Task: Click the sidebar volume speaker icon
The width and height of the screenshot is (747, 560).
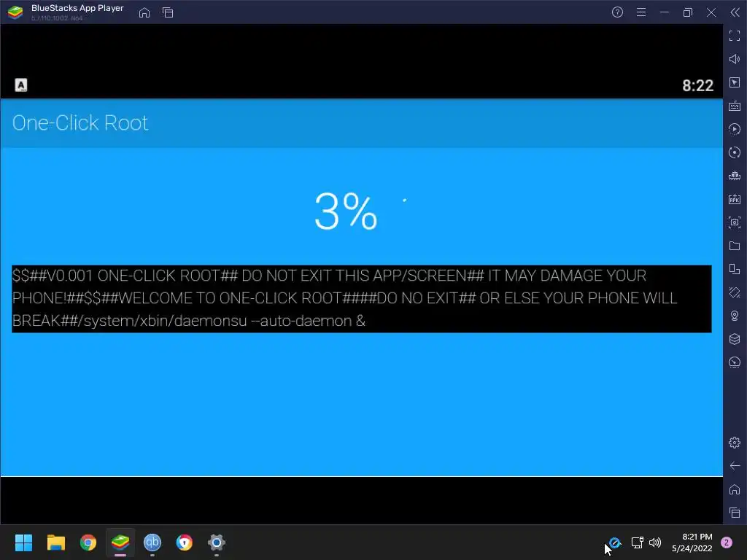Action: pyautogui.click(x=735, y=59)
